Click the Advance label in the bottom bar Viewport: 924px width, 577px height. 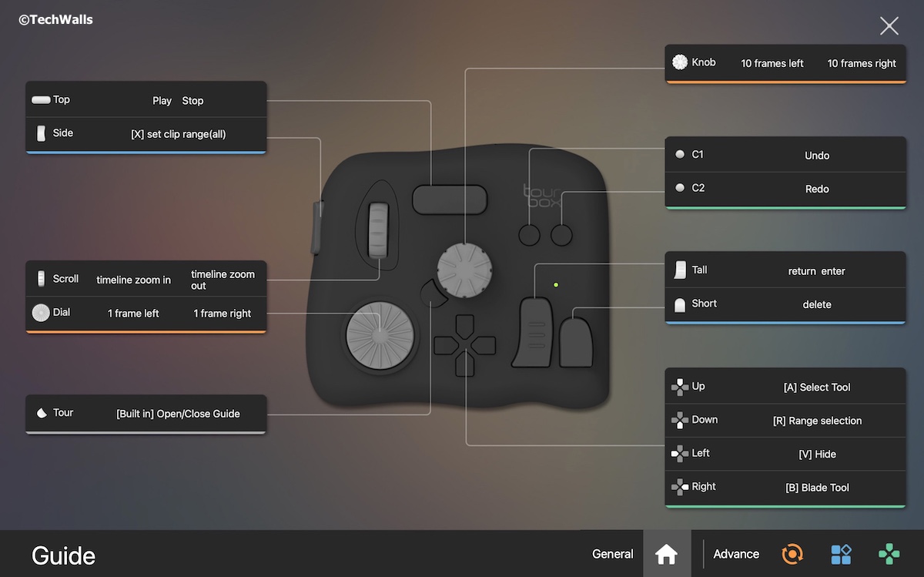pyautogui.click(x=736, y=554)
